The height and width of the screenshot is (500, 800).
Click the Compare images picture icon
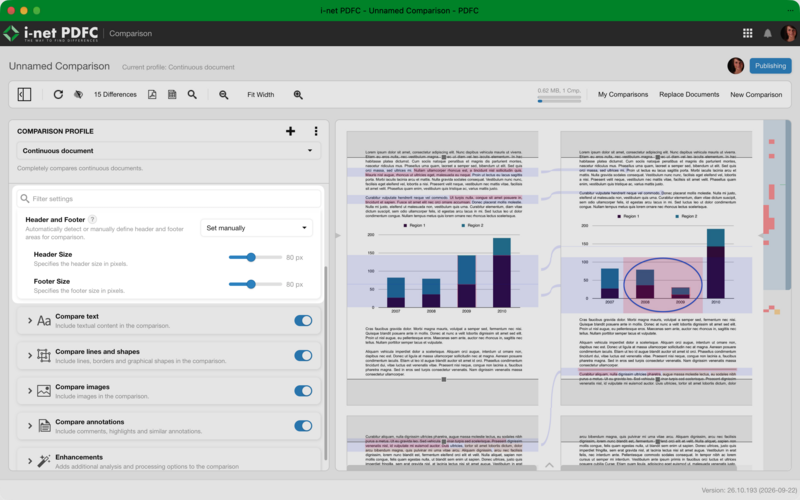[x=44, y=391]
